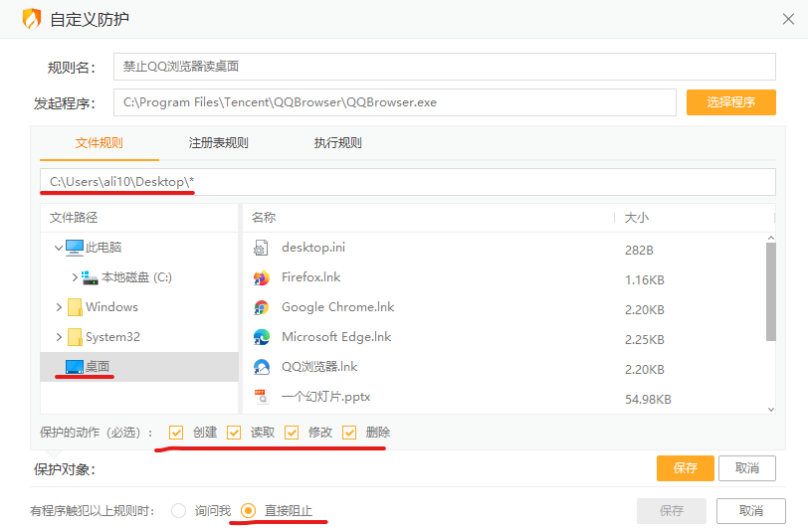Toggle the 创建 checkbox
This screenshot has width=808, height=532.
[176, 433]
